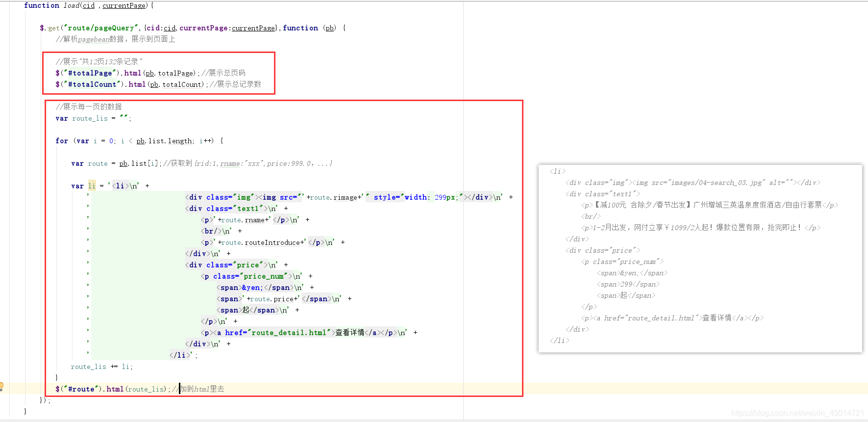Click the '<br/>' line in the HTML popup
Screen dimensions: 868x422
coord(591,216)
